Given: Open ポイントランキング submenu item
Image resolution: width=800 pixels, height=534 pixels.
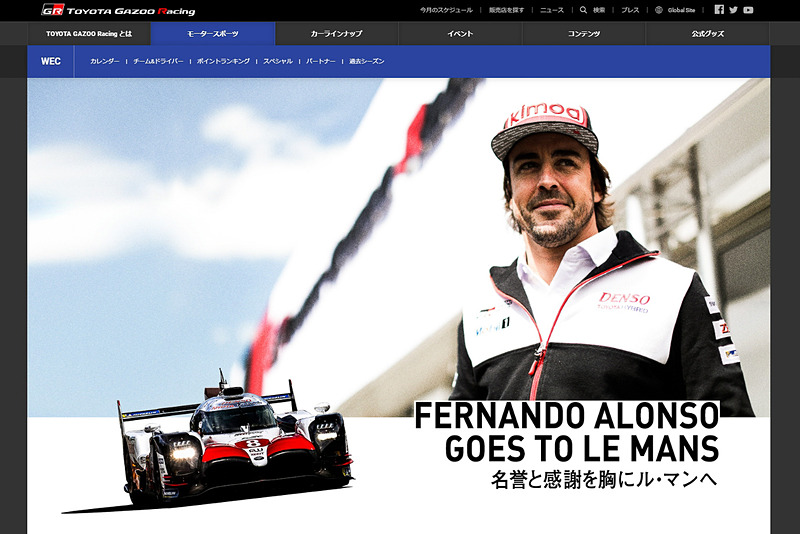Looking at the screenshot, I should (x=223, y=61).
